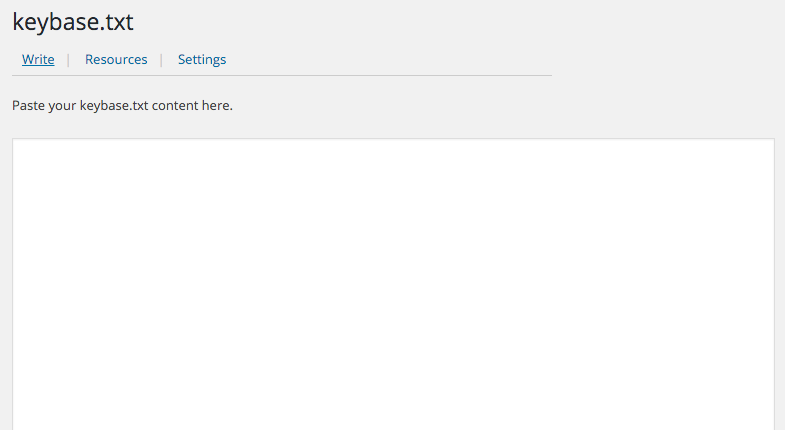785x430 pixels.
Task: Pick Settings from the navigation row
Action: [202, 60]
